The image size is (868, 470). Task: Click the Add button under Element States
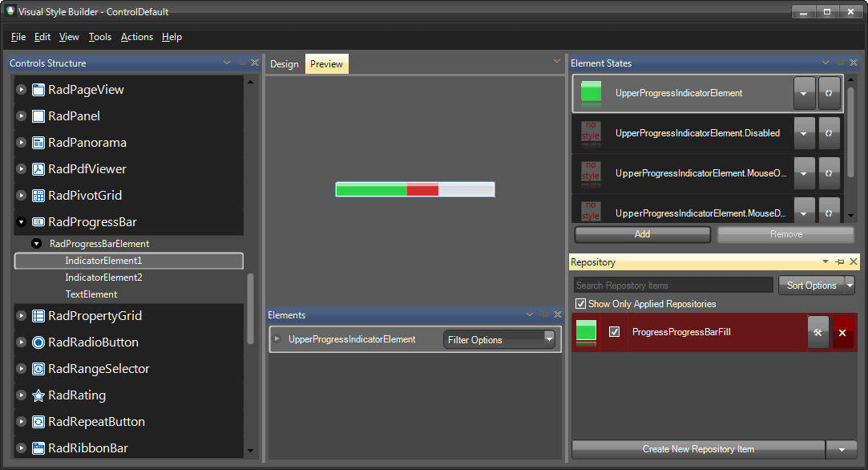pos(642,234)
